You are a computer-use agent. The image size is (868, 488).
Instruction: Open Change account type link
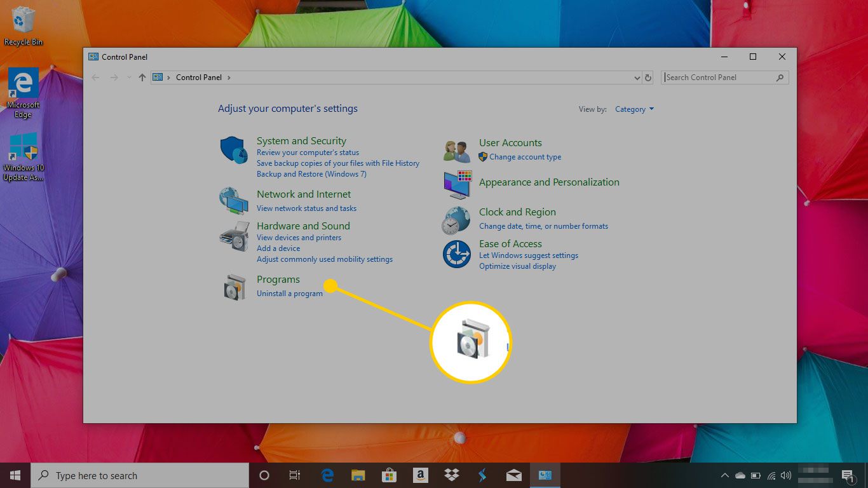(x=526, y=157)
